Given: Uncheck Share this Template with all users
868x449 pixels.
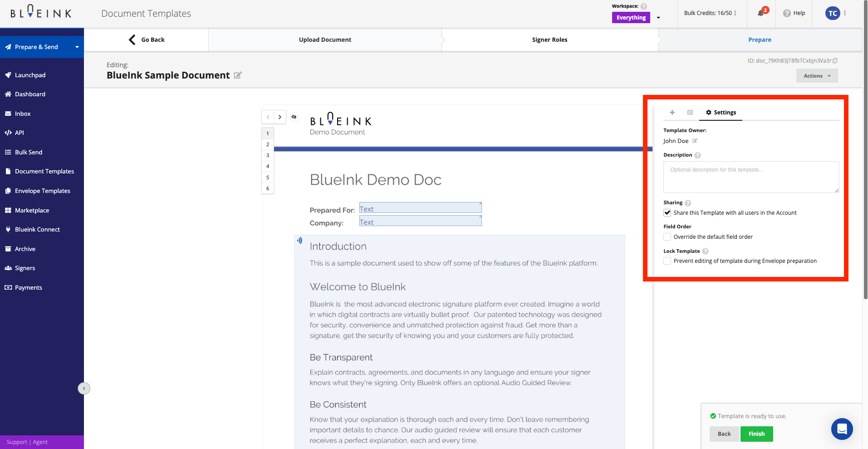Looking at the screenshot, I should tap(667, 212).
